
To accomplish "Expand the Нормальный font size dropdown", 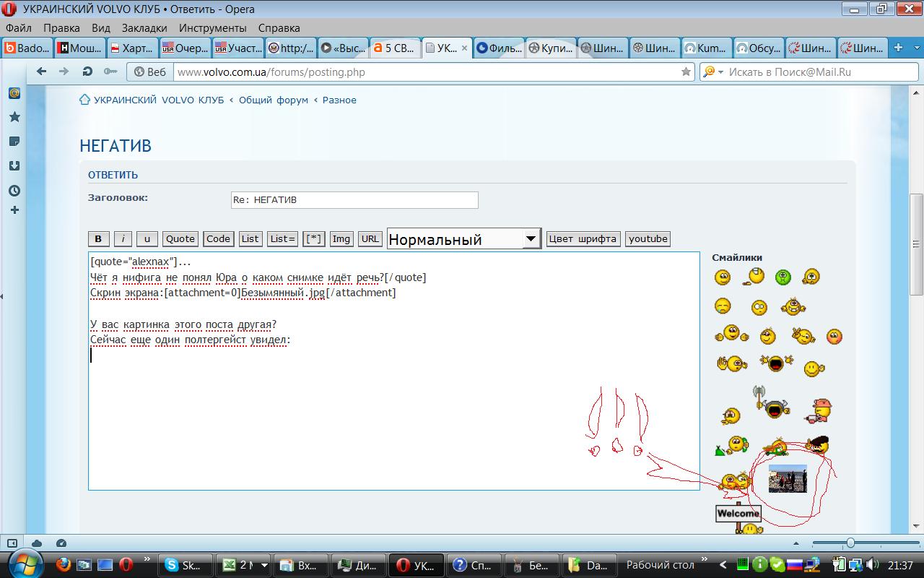I will tap(531, 238).
